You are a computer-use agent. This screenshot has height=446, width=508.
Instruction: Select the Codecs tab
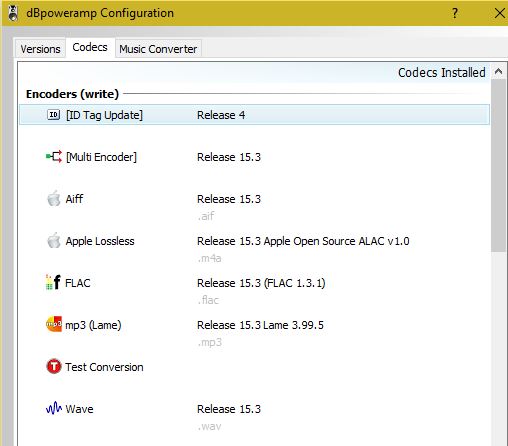90,47
